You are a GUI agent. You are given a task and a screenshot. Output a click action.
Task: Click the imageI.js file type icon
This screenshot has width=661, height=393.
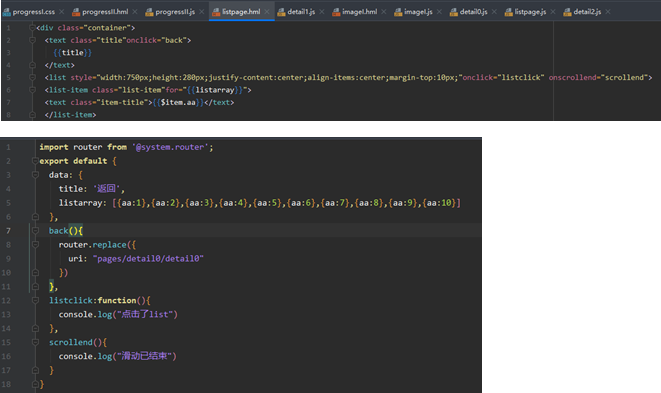click(398, 12)
